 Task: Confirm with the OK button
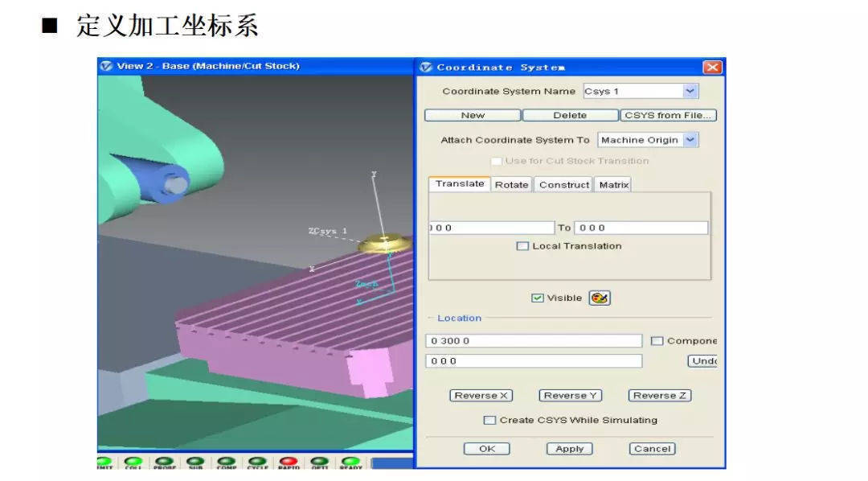click(x=487, y=449)
